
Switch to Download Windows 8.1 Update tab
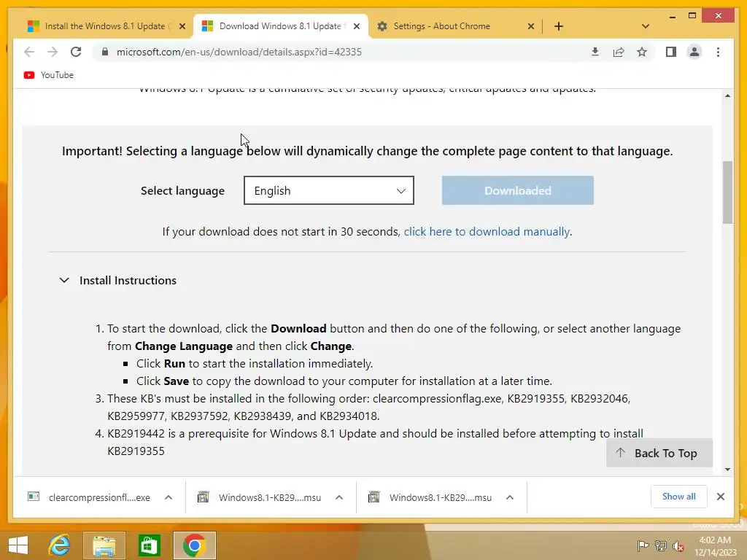(274, 26)
